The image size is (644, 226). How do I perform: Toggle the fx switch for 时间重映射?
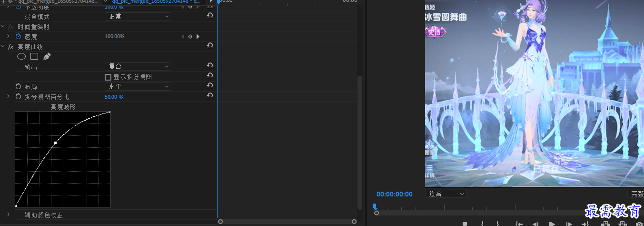(10, 27)
